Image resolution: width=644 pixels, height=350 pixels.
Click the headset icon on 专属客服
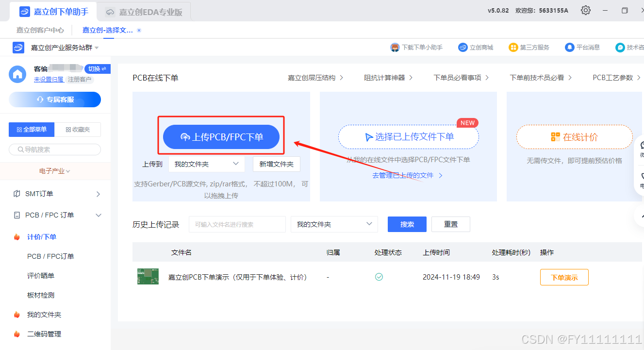(41, 100)
